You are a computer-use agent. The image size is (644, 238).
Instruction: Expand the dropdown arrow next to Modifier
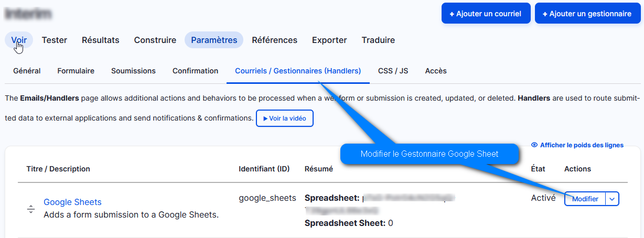coord(613,199)
